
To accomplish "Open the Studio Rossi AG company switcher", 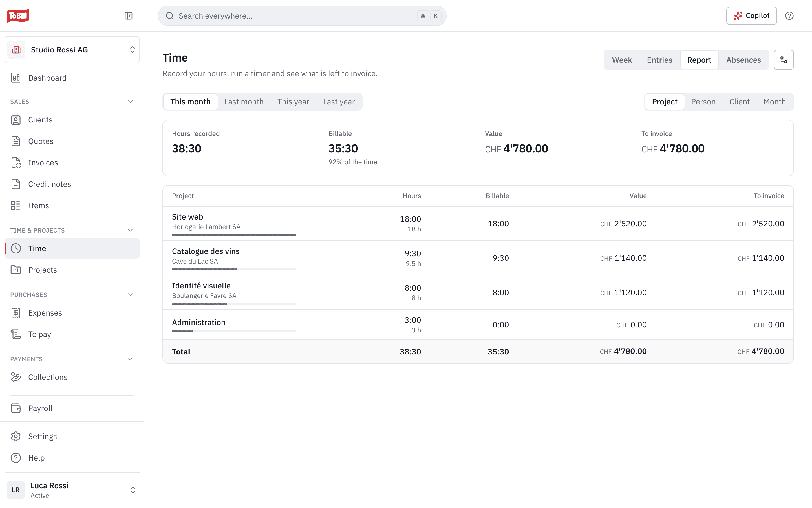I will [x=72, y=50].
